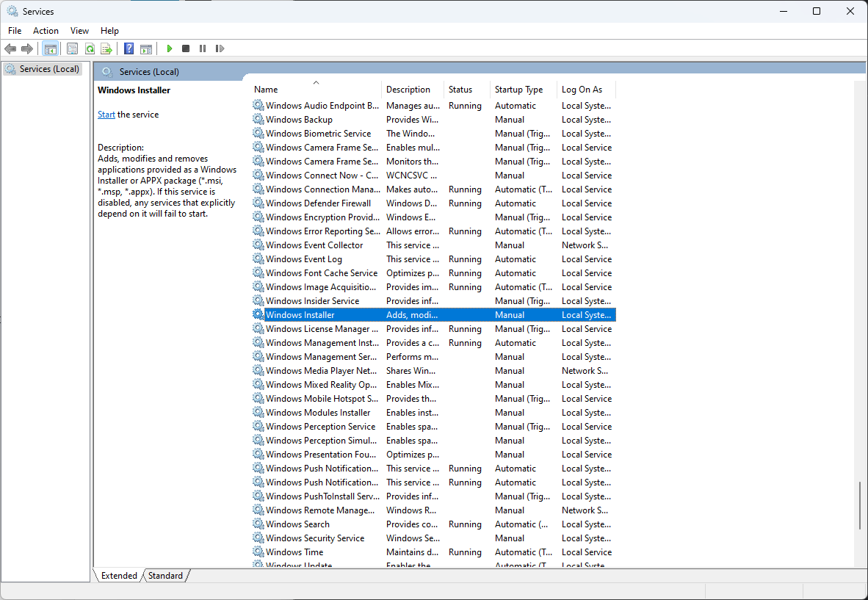
Task: Toggle the Show/Hide Action Pane icon
Action: (x=146, y=48)
